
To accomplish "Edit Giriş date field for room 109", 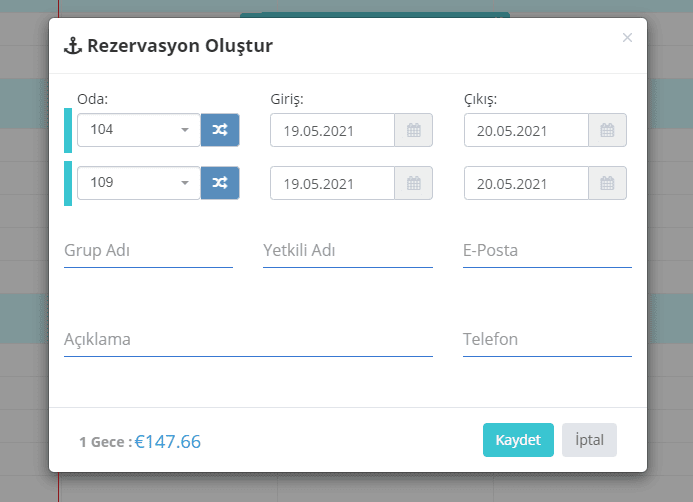I will 332,183.
